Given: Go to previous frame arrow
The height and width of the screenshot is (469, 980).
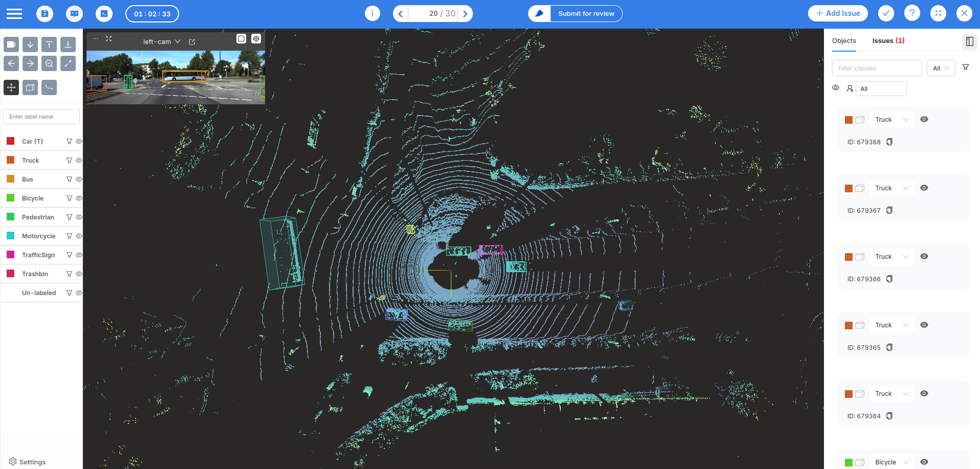Looking at the screenshot, I should [401, 14].
